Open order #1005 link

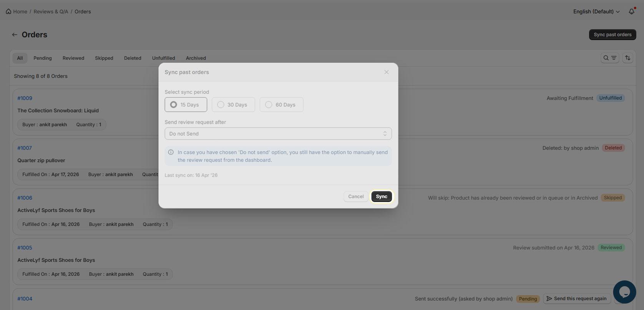click(x=25, y=248)
